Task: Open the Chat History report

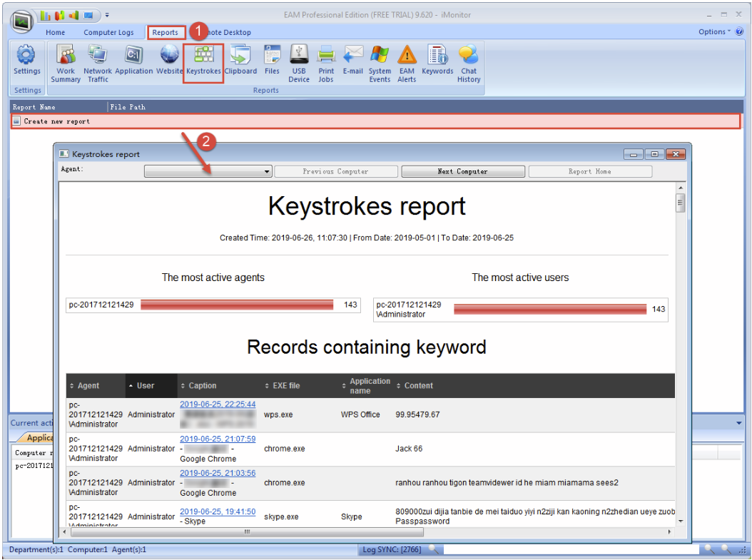Action: pos(469,63)
